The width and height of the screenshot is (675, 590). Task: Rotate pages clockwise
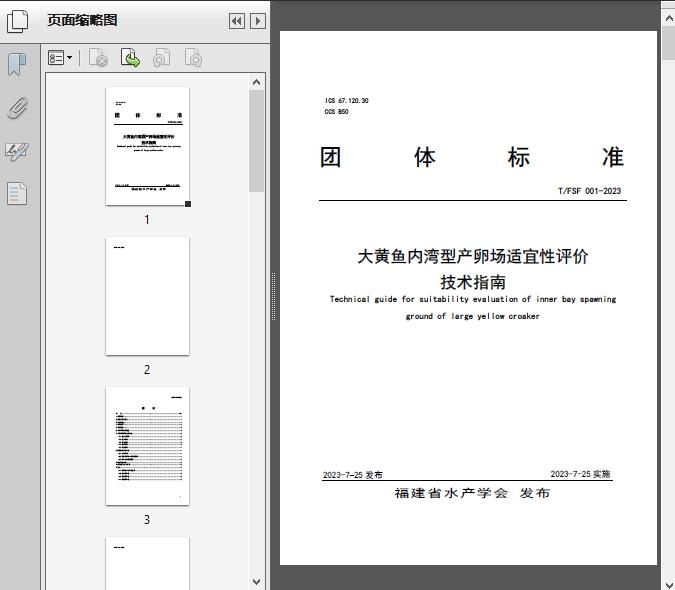193,58
